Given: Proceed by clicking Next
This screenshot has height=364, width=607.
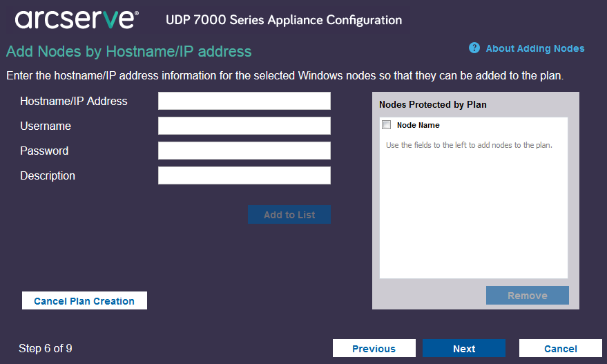Looking at the screenshot, I should (x=464, y=349).
